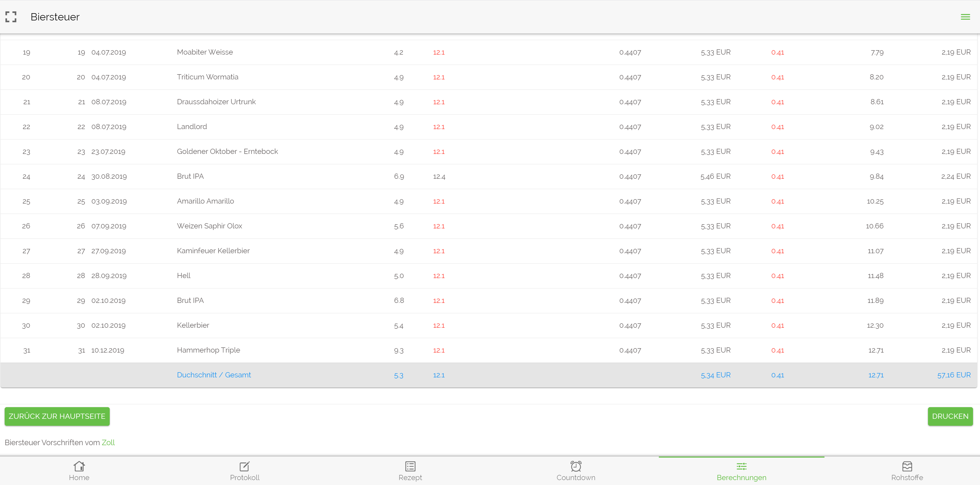Select the Moabiter Weisse row

[205, 52]
